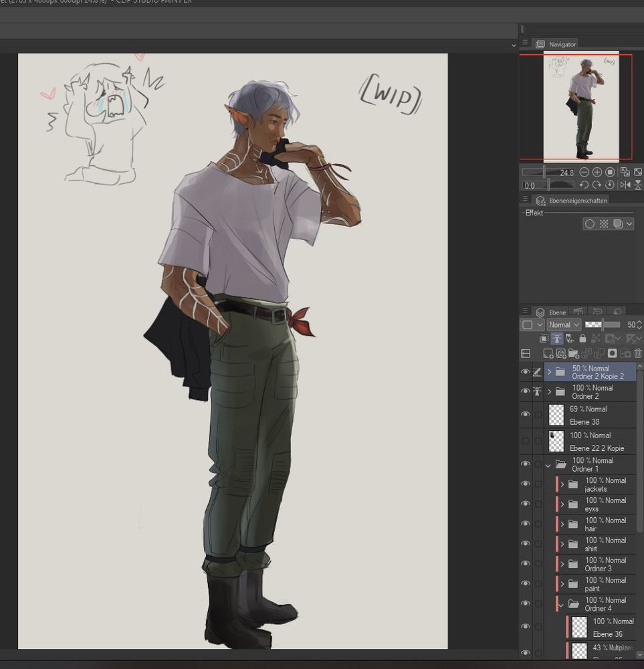Apply border effect in Ebeneneigenschaften
The height and width of the screenshot is (669, 644).
tap(590, 224)
